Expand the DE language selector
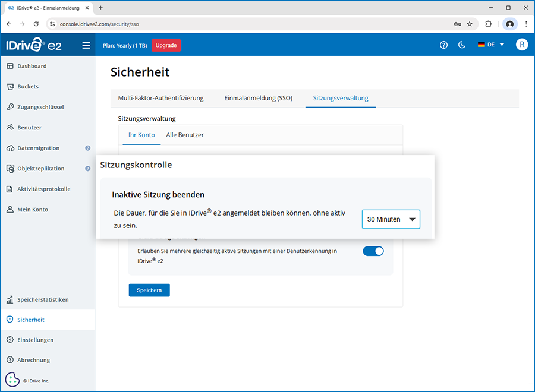The height and width of the screenshot is (392, 535). click(x=491, y=45)
